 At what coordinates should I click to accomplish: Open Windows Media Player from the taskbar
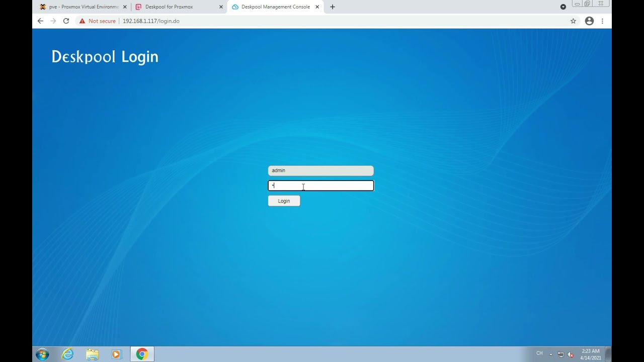(117, 354)
